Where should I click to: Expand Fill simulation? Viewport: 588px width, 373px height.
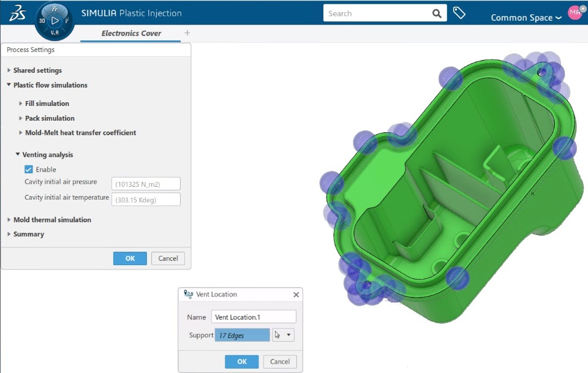point(21,103)
